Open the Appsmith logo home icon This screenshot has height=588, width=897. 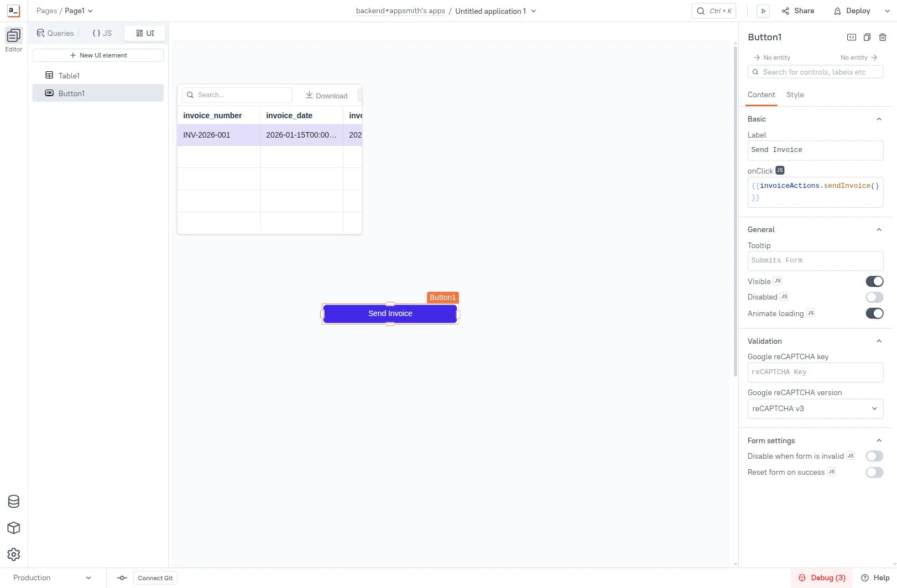click(x=13, y=11)
